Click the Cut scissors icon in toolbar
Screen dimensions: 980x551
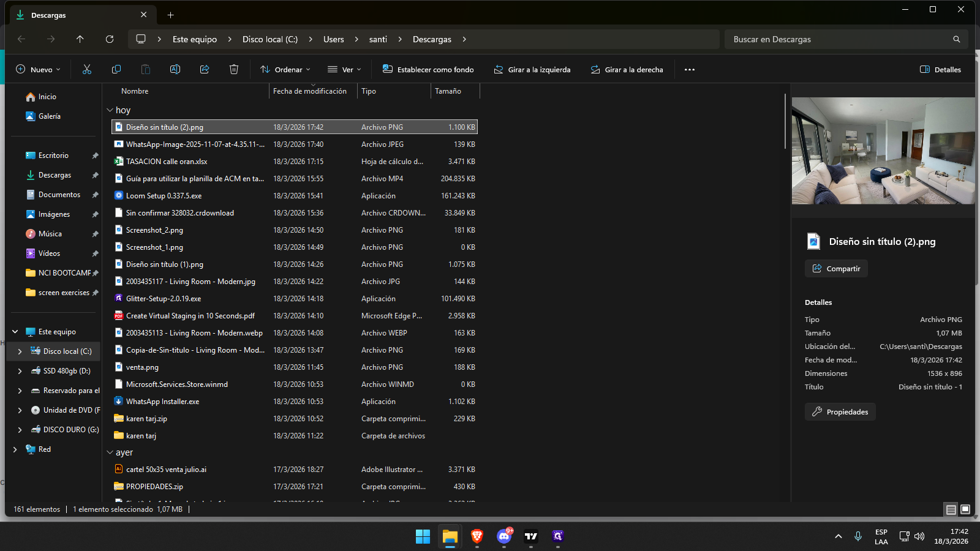[87, 70]
